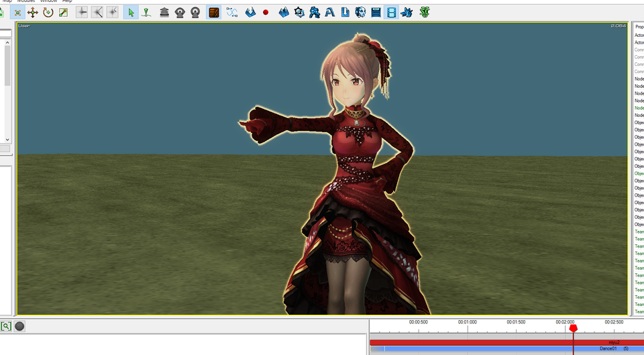Click the dark round button below viewport
The image size is (644, 355).
tap(19, 326)
